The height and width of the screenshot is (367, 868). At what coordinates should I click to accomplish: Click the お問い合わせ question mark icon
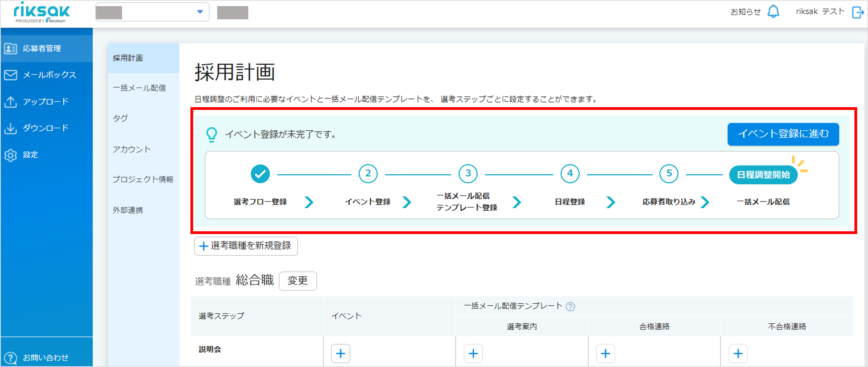10,358
